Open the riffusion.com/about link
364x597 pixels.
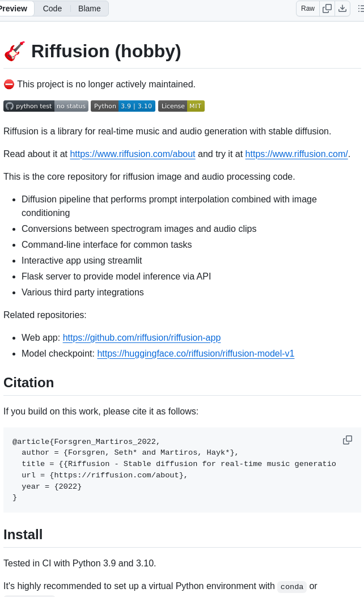click(133, 154)
